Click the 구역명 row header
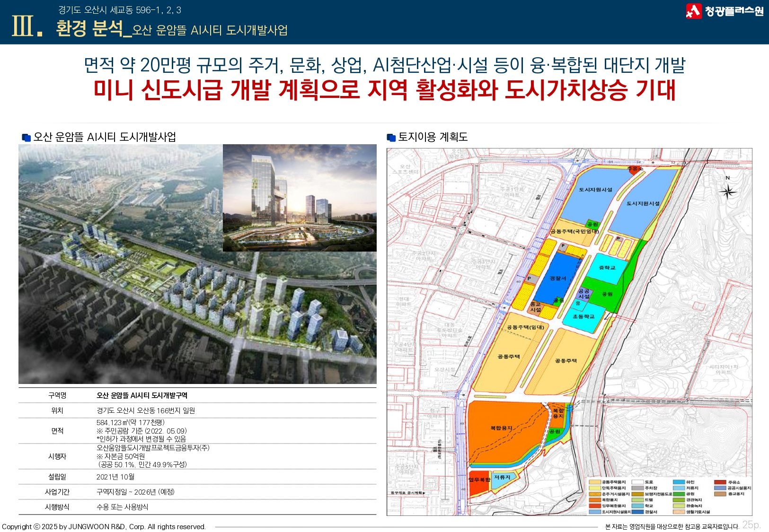 (x=57, y=395)
